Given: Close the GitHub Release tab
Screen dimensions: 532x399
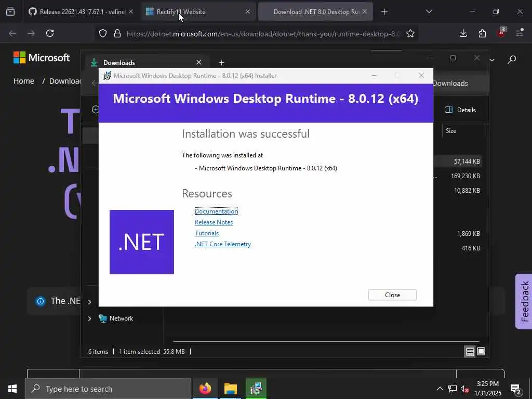Looking at the screenshot, I should click(131, 11).
